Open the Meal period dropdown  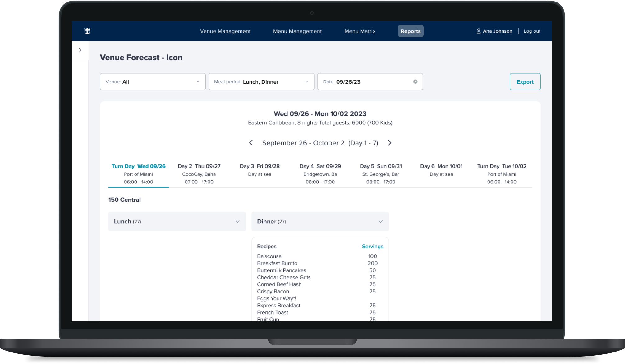(261, 82)
